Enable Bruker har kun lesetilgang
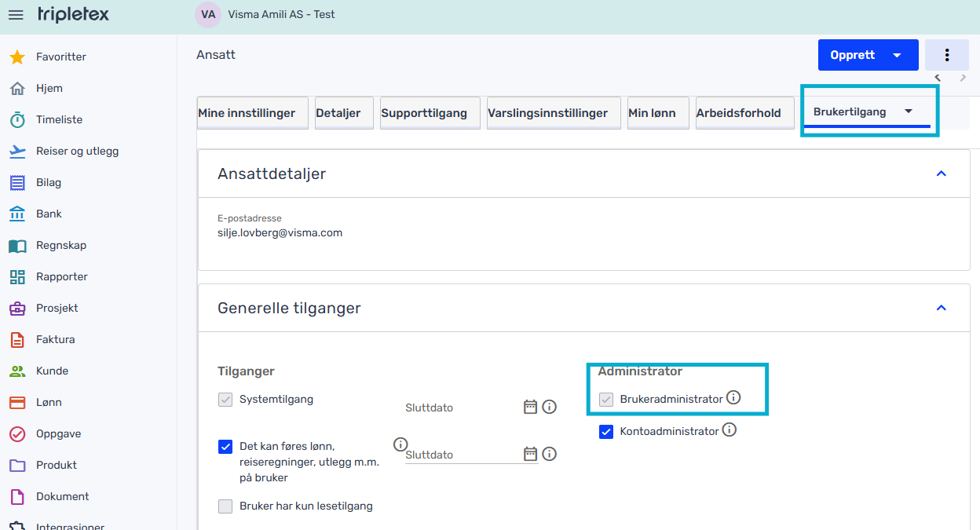 click(x=225, y=506)
